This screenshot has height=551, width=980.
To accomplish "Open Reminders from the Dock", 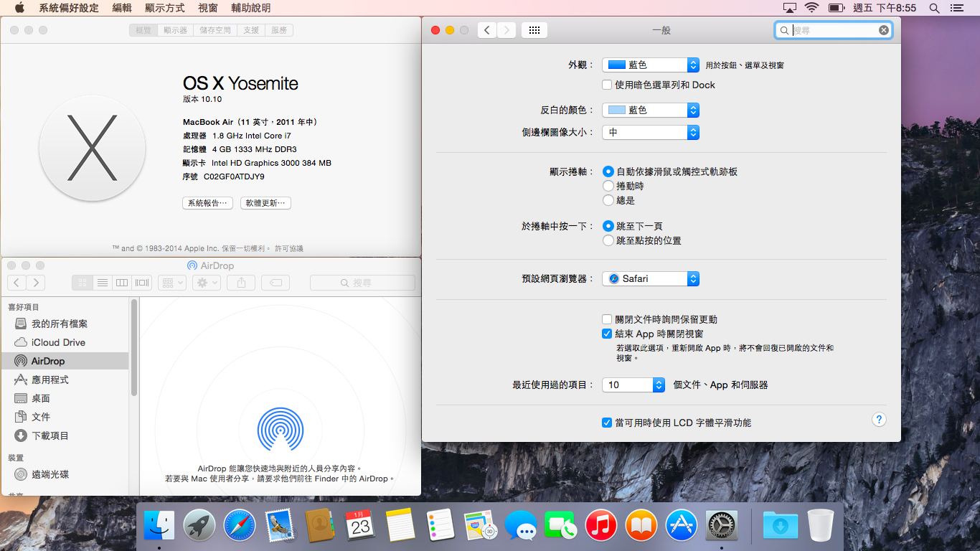I will pos(440,526).
